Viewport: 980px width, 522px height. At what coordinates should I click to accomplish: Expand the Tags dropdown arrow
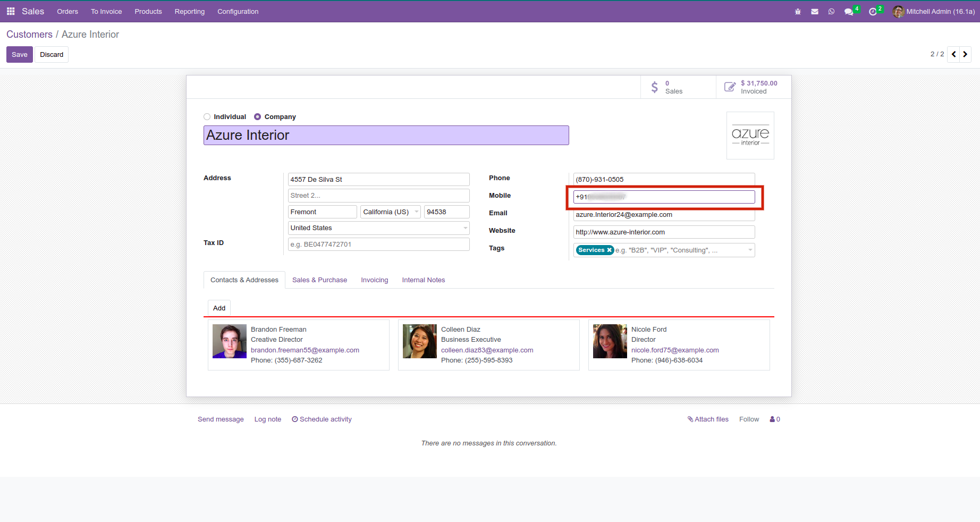tap(750, 250)
